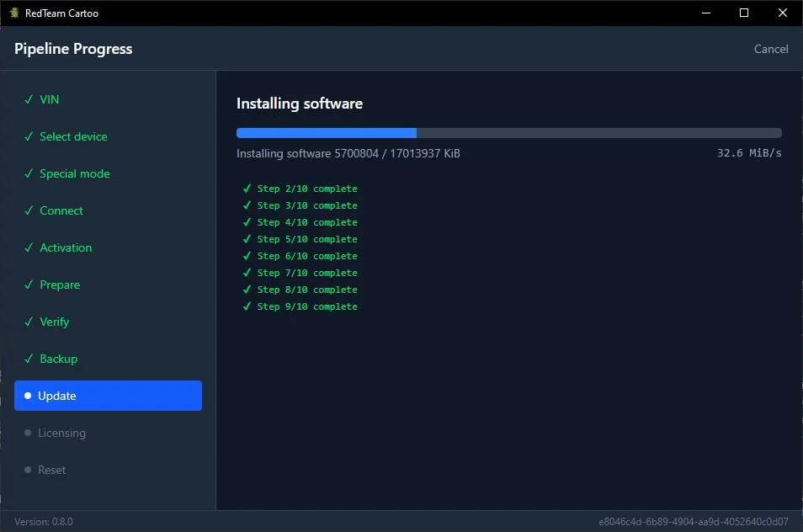Screen dimensions: 803x532
Task: Click the green check next to Step 7/10
Action: pyautogui.click(x=247, y=273)
